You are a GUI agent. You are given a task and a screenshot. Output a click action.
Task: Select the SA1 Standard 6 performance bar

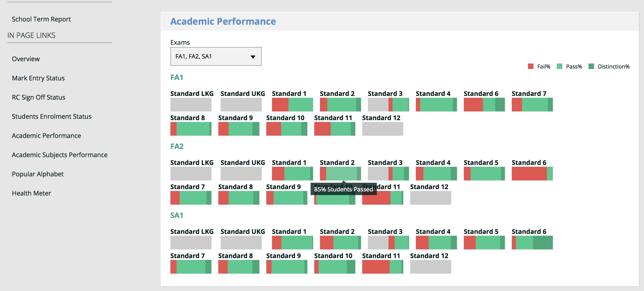(532, 243)
